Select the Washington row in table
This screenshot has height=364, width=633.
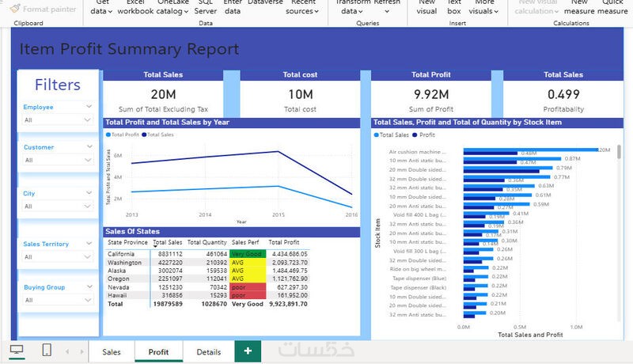207,262
